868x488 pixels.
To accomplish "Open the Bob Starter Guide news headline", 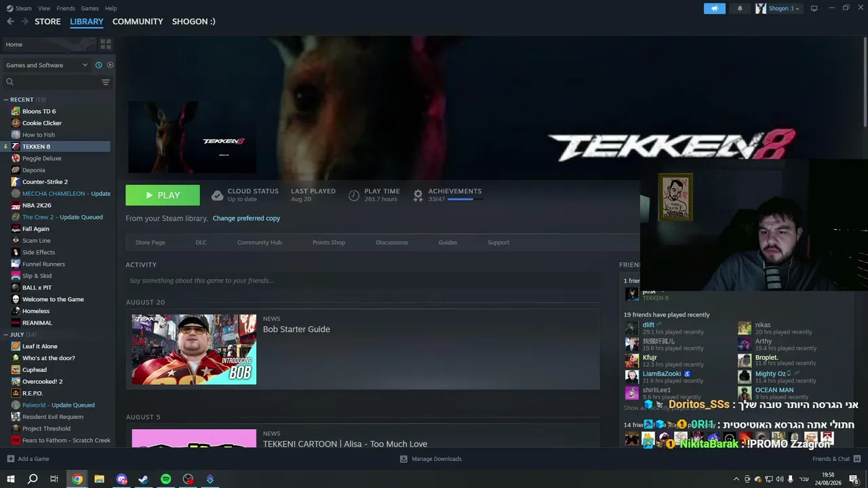I will click(x=296, y=329).
